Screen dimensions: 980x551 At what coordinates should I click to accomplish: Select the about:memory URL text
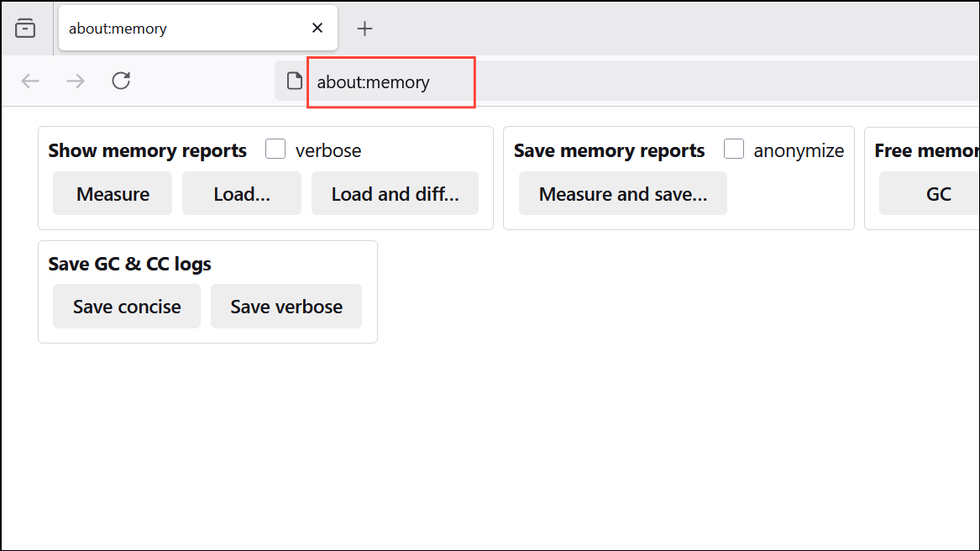(x=373, y=81)
